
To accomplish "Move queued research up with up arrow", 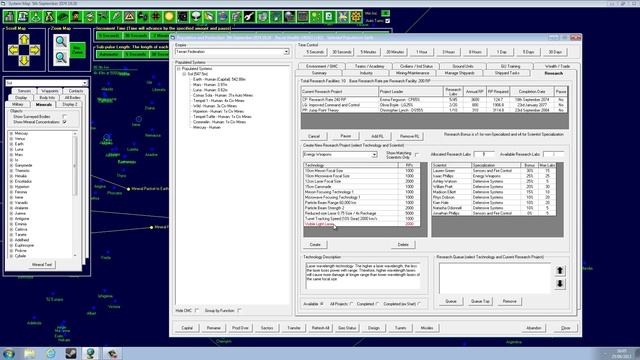I will pyautogui.click(x=560, y=271).
